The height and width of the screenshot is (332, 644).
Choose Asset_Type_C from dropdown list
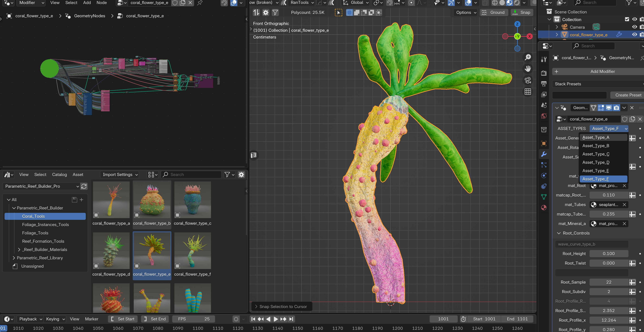click(596, 154)
